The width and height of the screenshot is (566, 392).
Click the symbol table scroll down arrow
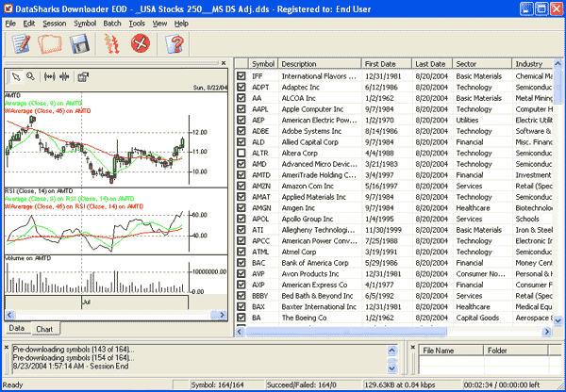coord(558,320)
